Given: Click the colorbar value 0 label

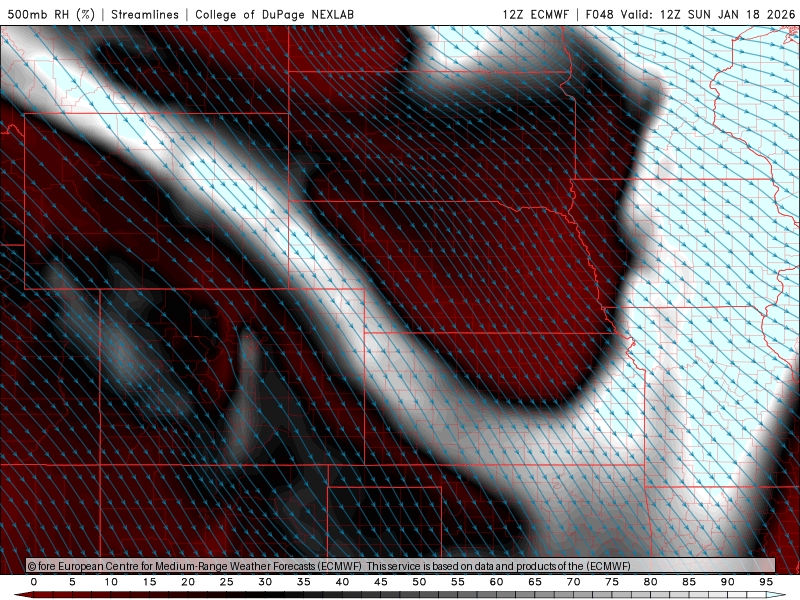Looking at the screenshot, I should point(34,582).
